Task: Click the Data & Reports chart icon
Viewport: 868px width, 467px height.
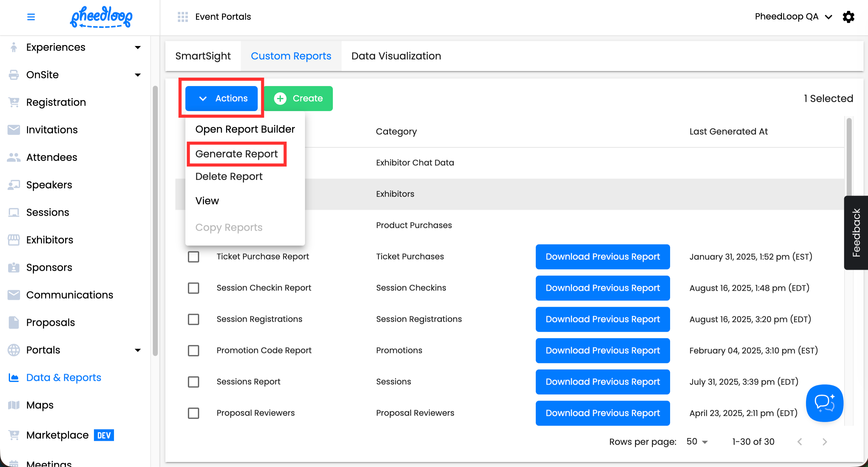Action: pos(13,377)
